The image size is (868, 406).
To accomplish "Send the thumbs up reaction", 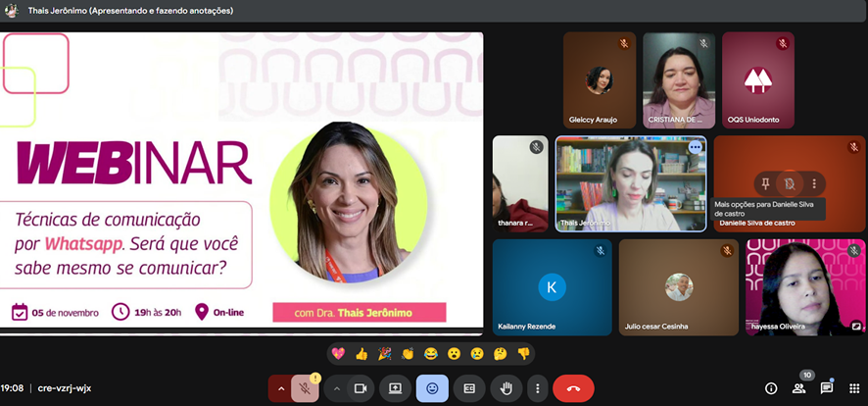I will (x=362, y=353).
